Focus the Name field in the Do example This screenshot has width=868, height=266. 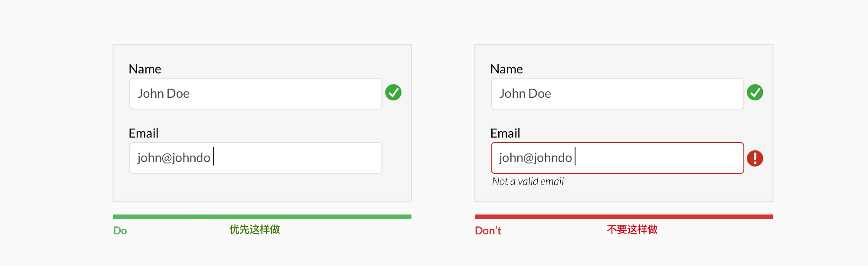(x=256, y=93)
